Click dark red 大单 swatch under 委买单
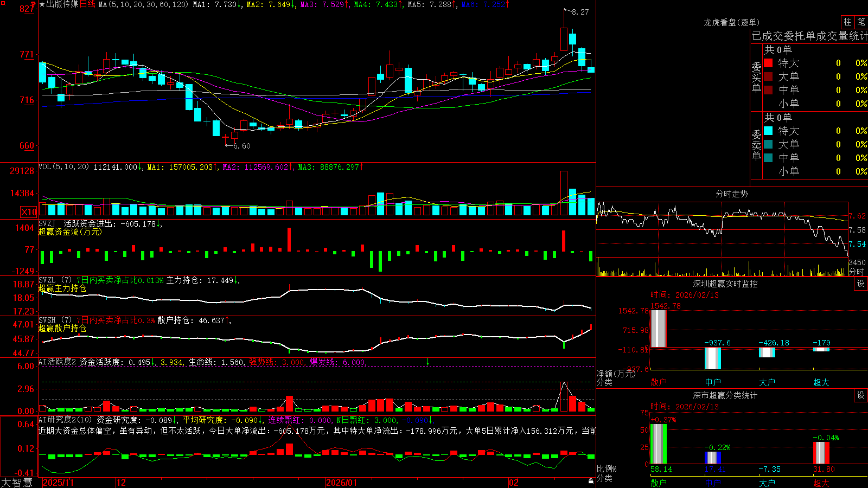 pos(768,76)
